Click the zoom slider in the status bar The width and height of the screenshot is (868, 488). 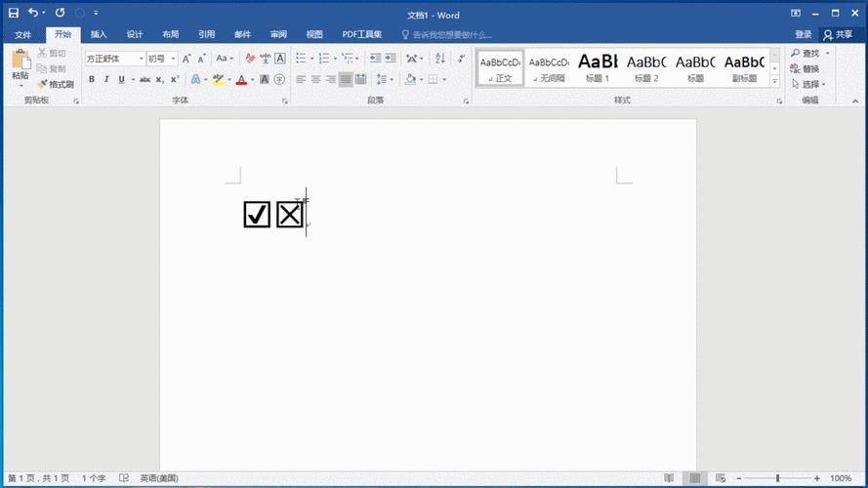[x=778, y=478]
